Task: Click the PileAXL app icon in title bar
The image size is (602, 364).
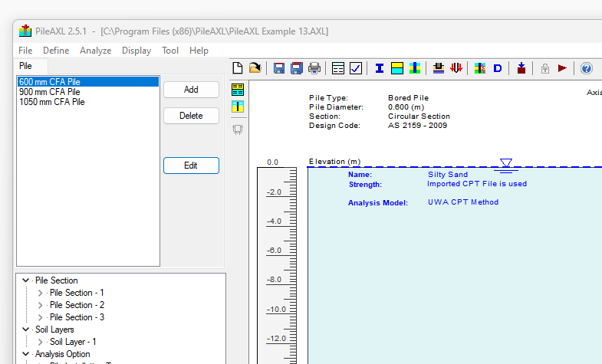Action: tap(25, 31)
